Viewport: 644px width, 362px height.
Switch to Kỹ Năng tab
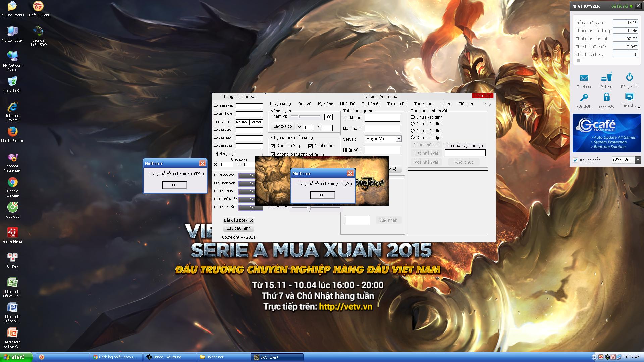tap(325, 104)
